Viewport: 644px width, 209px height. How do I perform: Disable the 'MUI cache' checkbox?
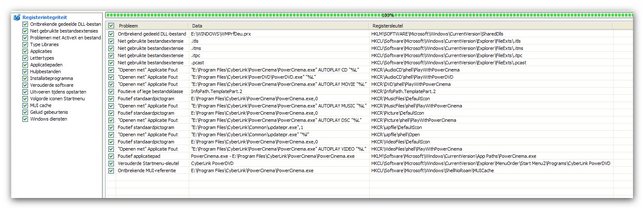coord(25,105)
